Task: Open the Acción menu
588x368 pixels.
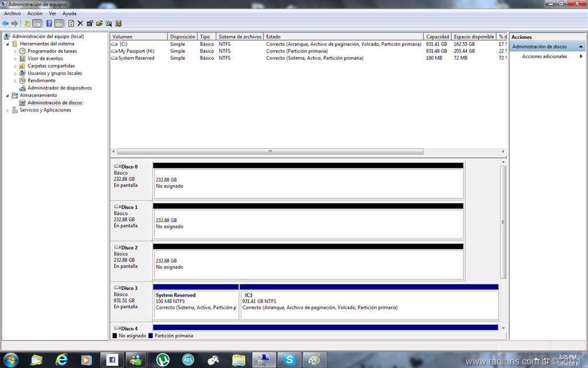Action: coord(34,13)
